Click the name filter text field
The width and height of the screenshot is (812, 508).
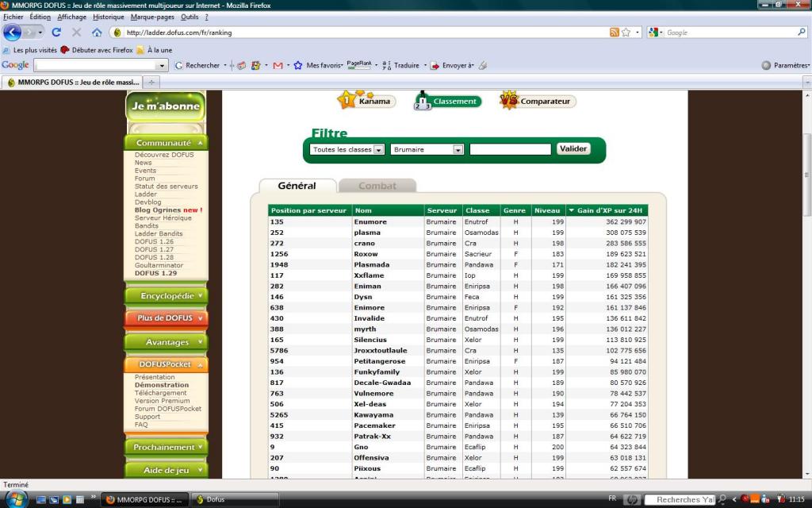(510, 149)
